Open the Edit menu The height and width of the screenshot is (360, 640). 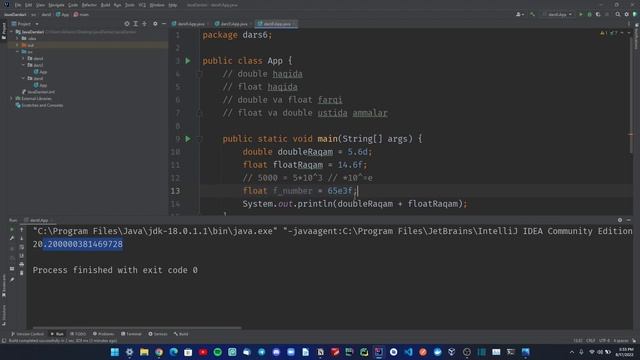tap(29, 5)
